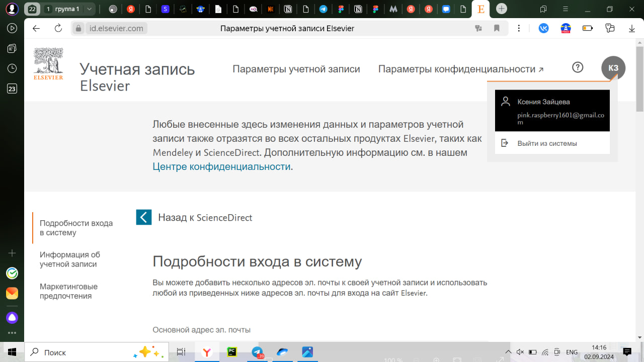Click the address bar id.elsevier.com

pyautogui.click(x=116, y=29)
